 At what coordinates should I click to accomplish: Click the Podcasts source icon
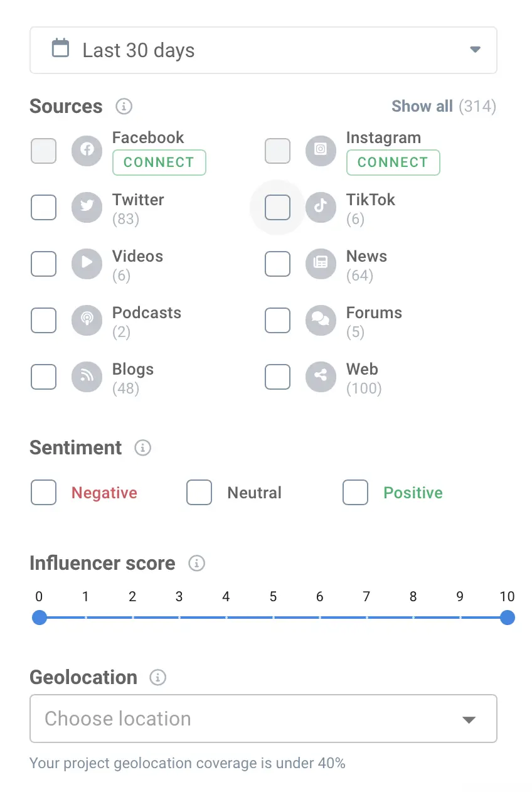tap(87, 321)
